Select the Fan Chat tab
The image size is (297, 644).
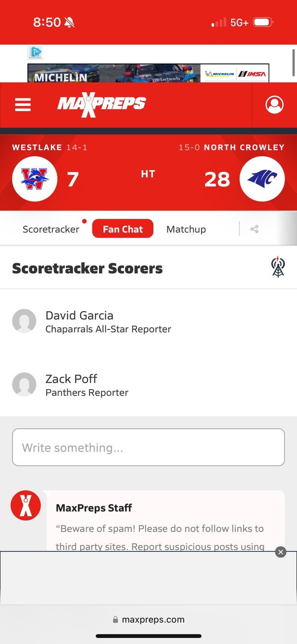tap(123, 229)
